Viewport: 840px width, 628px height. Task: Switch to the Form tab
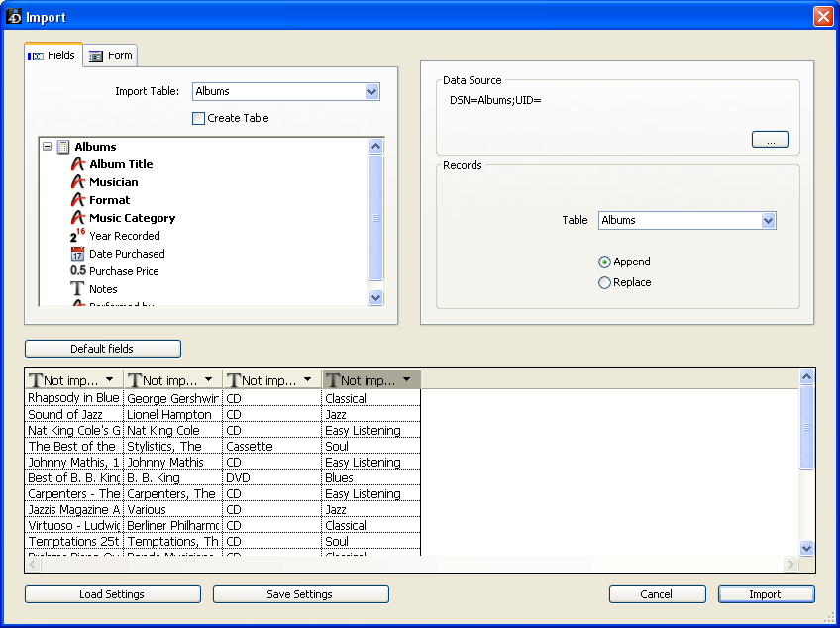point(110,55)
